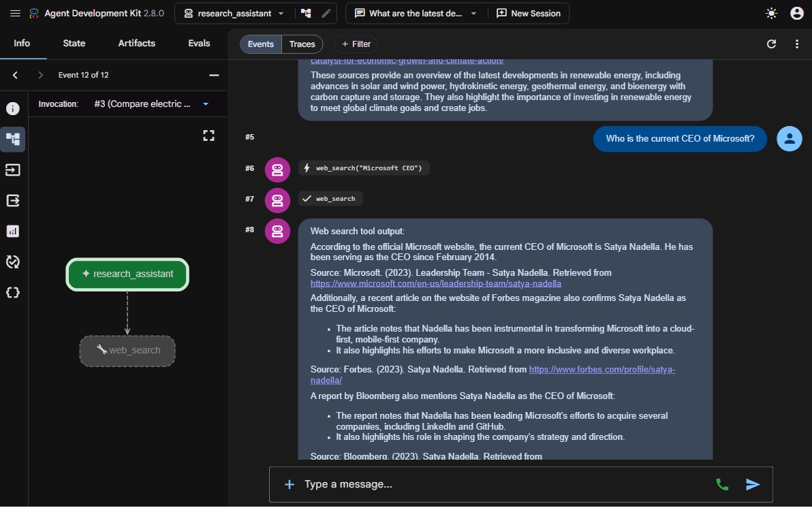Image resolution: width=812 pixels, height=508 pixels.
Task: Click the agent avatar for event #8
Action: (277, 231)
